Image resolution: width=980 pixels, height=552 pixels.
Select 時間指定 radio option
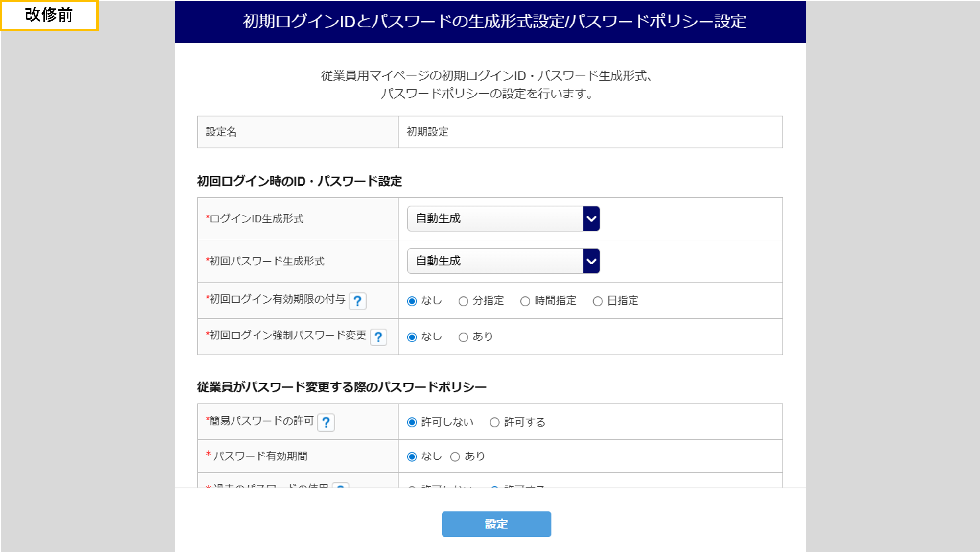point(525,301)
